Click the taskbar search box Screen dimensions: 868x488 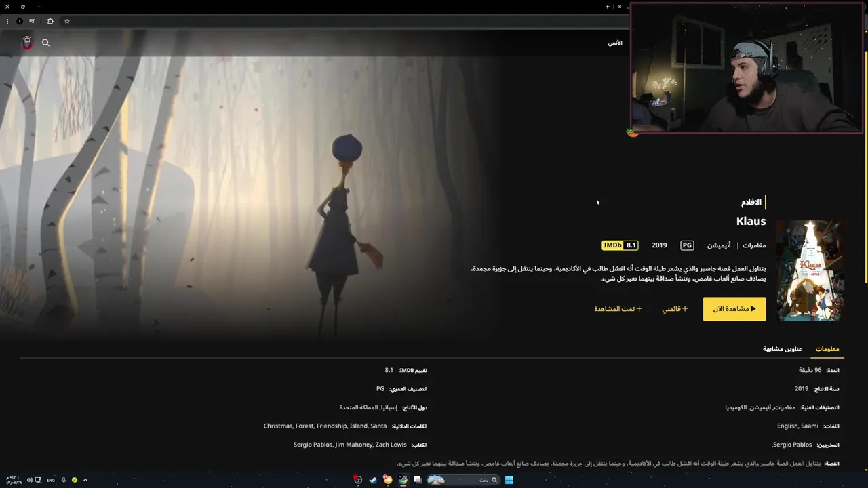pyautogui.click(x=463, y=480)
